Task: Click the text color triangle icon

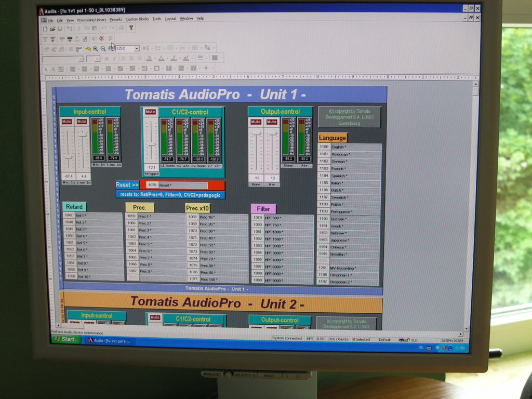Action: [x=162, y=58]
